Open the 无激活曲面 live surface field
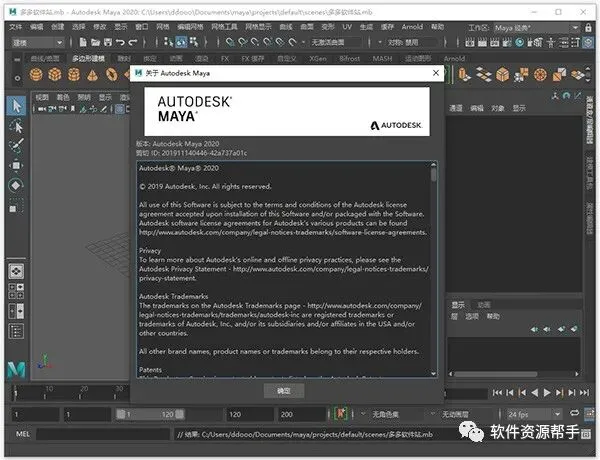The width and height of the screenshot is (600, 460). (x=335, y=42)
